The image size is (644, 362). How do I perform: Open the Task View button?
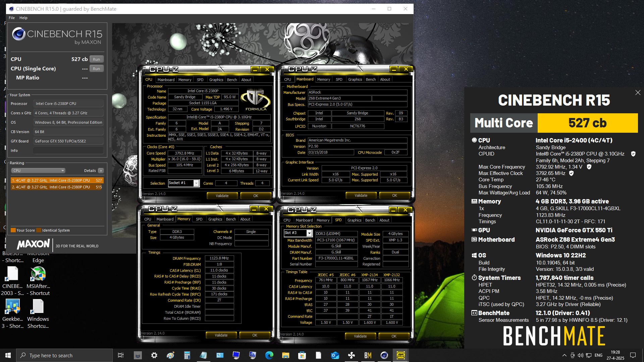coord(121,355)
